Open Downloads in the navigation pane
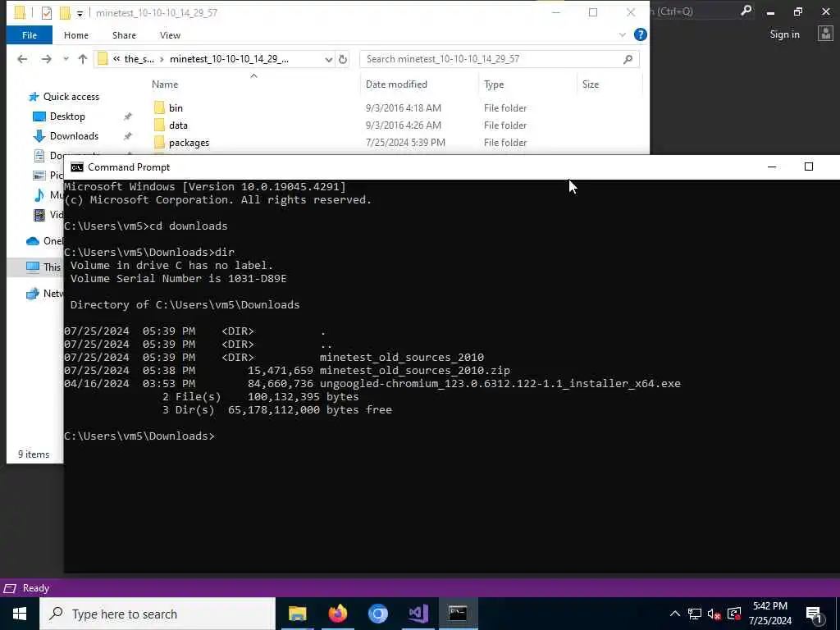 point(74,136)
